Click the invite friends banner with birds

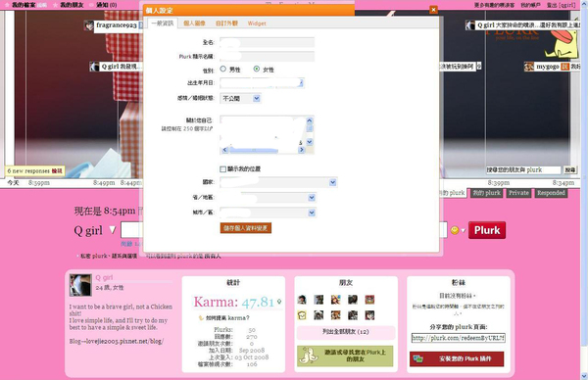(345, 356)
